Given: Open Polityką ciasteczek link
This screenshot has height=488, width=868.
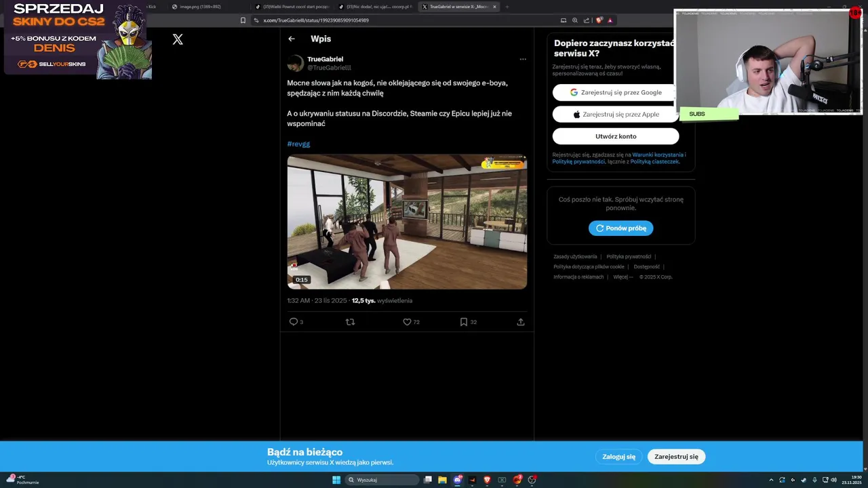Looking at the screenshot, I should tap(654, 161).
